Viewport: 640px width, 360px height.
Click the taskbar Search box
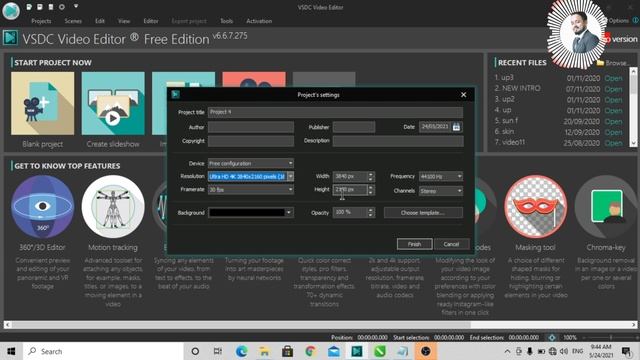pos(104,351)
